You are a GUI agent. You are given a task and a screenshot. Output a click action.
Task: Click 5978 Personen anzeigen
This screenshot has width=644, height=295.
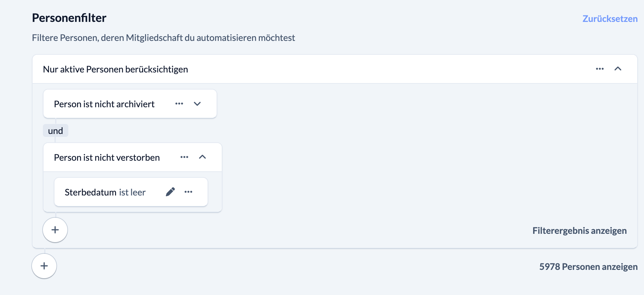pyautogui.click(x=588, y=267)
